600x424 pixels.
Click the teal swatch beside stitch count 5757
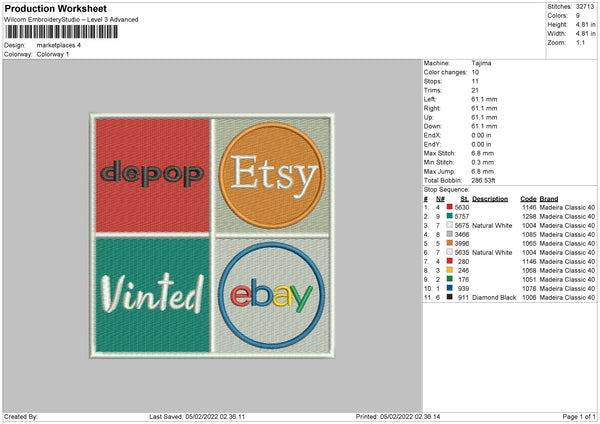click(x=449, y=216)
